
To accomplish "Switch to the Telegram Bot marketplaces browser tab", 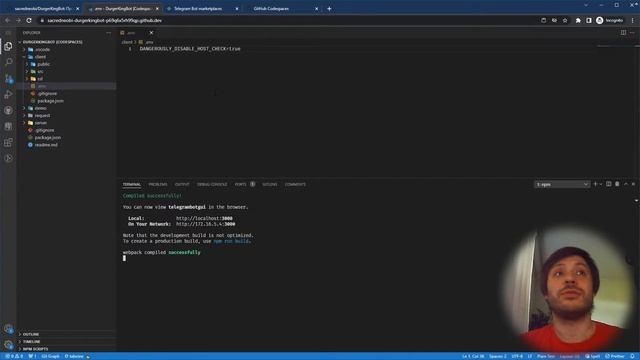I will click(x=202, y=9).
